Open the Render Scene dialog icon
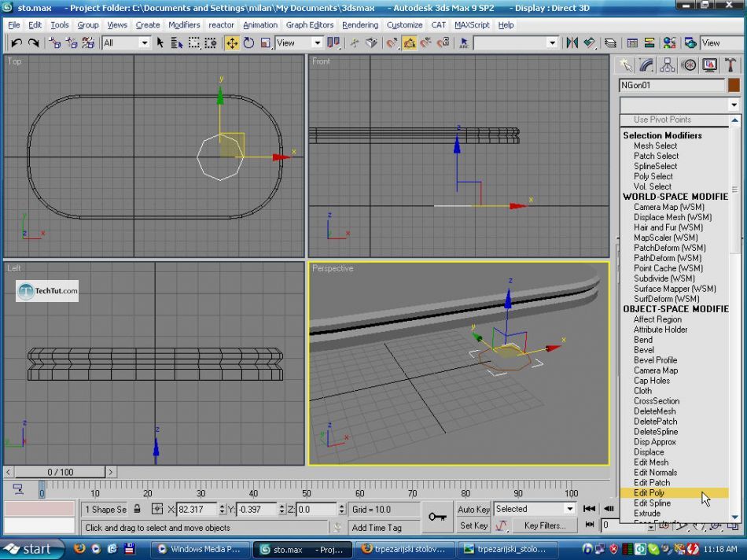Screen dimensions: 747x560 690,43
